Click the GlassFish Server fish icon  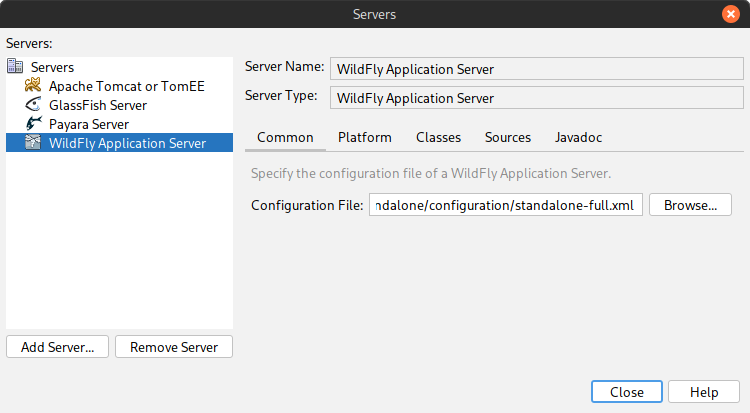click(33, 104)
